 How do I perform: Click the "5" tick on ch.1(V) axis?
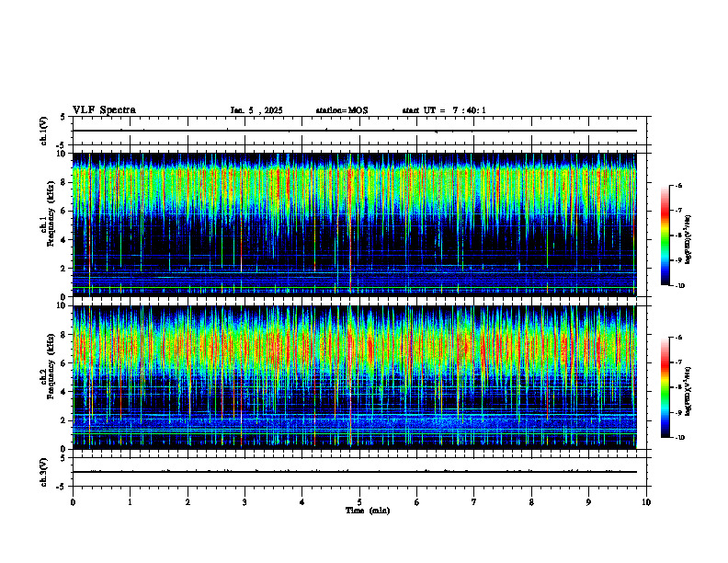[63, 117]
